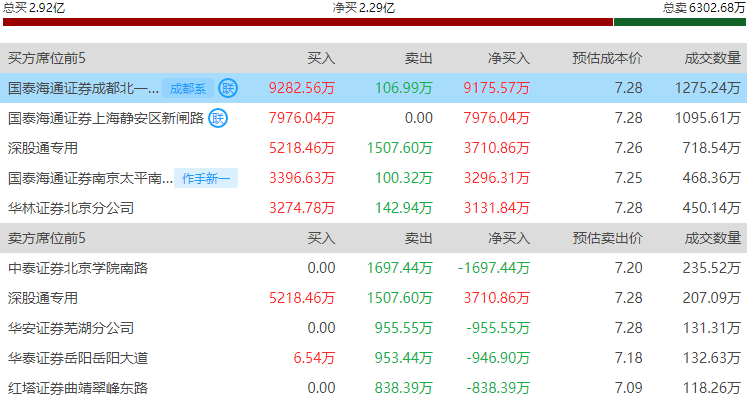This screenshot has height=397, width=747.
Task: Click the 总卖 6302.68万 label
Action: [704, 7]
